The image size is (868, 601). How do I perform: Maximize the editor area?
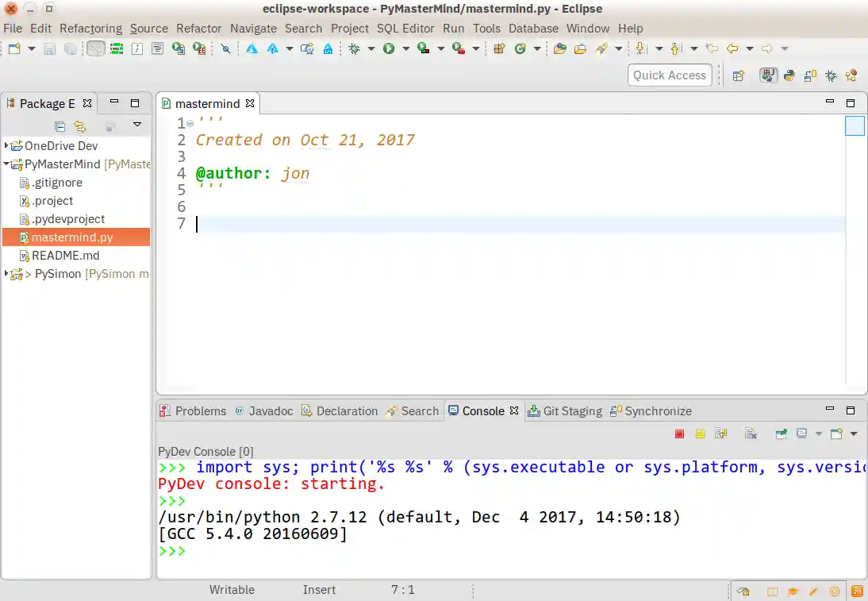[x=850, y=103]
